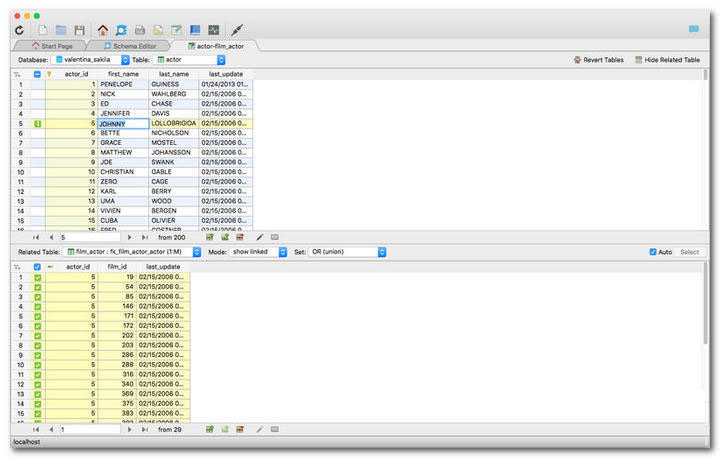Viewport: 721px width, 459px height.
Task: Open a file using the folder icon
Action: tap(61, 30)
